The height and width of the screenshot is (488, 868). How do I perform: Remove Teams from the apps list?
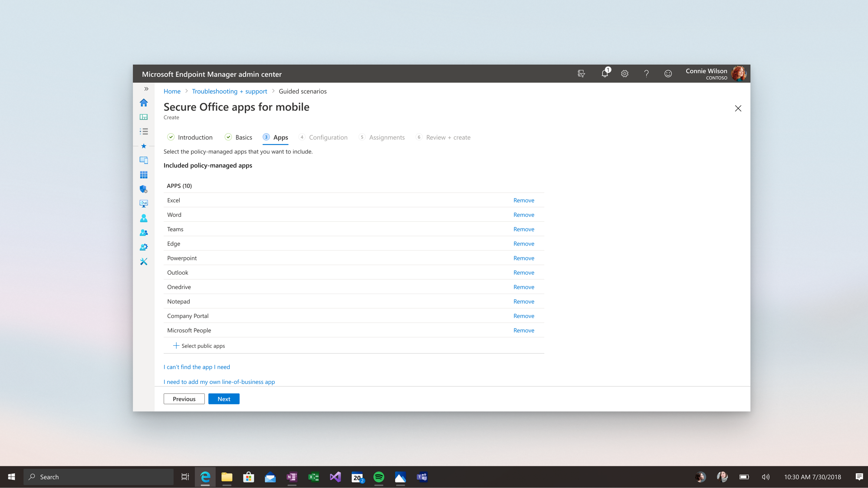pyautogui.click(x=524, y=229)
